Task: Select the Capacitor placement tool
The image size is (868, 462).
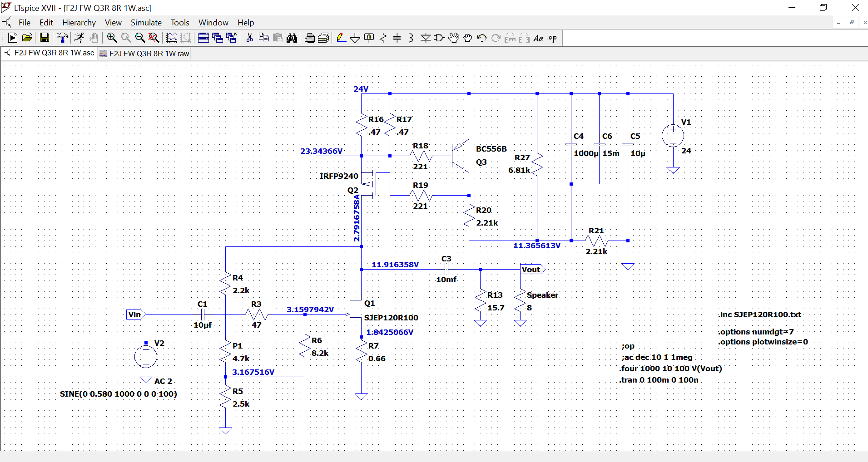Action: [x=397, y=38]
